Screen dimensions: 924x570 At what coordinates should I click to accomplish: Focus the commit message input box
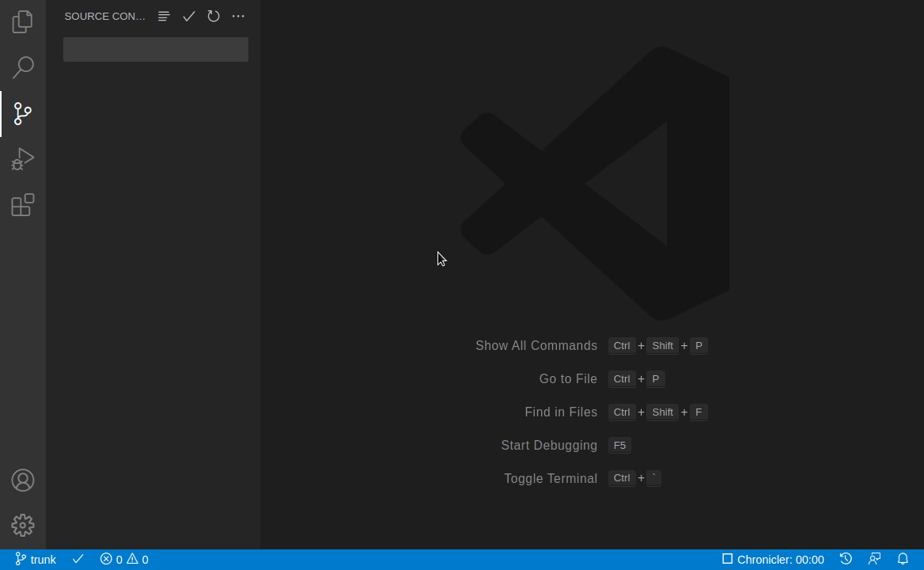pos(156,50)
